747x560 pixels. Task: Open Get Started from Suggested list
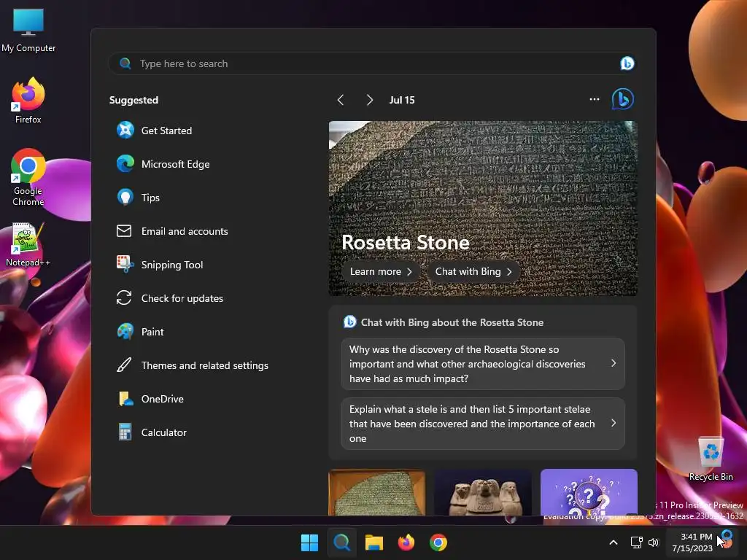pyautogui.click(x=155, y=131)
